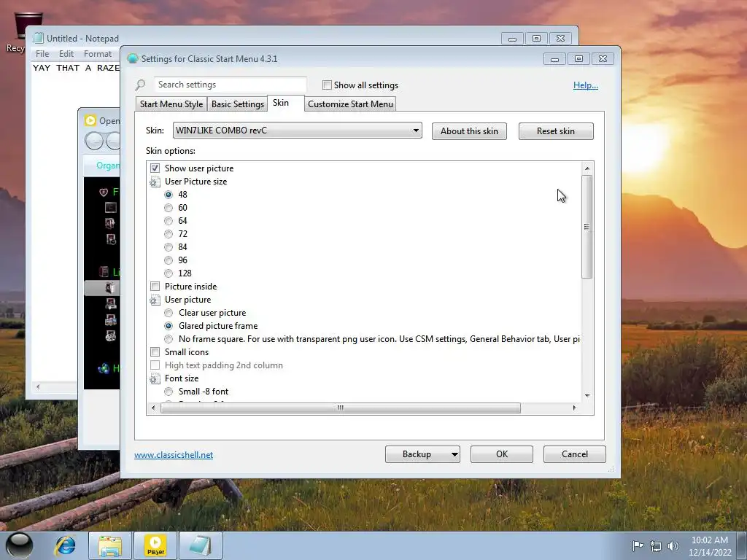The width and height of the screenshot is (747, 560).
Task: Switch to Notepad taskbar icon
Action: point(201,545)
